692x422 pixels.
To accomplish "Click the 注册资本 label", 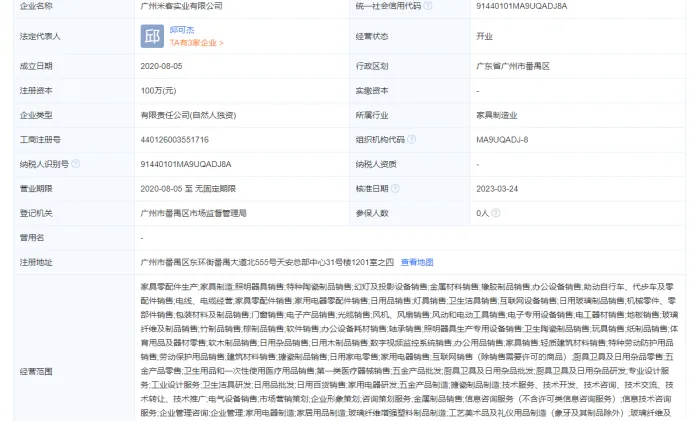I will (x=36, y=90).
